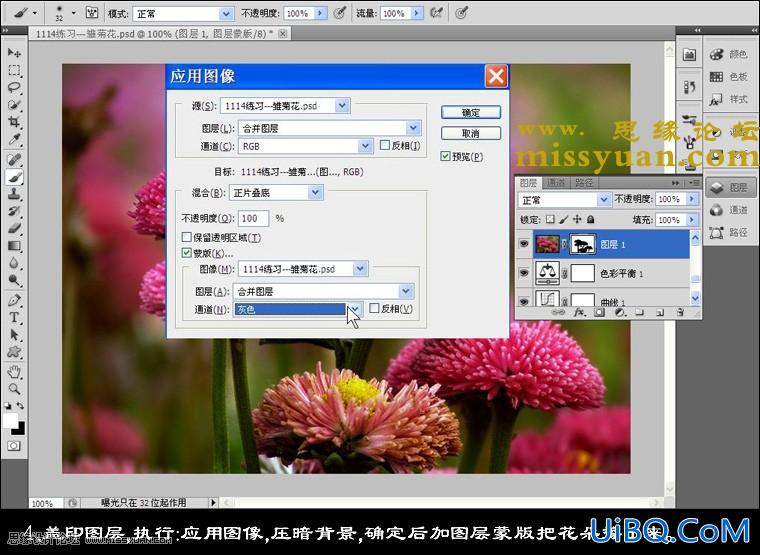Enable airbrush next to flow setting
The image size is (760, 555).
tap(436, 13)
